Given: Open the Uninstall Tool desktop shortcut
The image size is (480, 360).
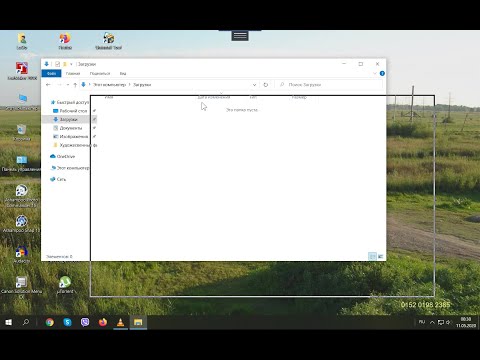Looking at the screenshot, I should pos(108,41).
